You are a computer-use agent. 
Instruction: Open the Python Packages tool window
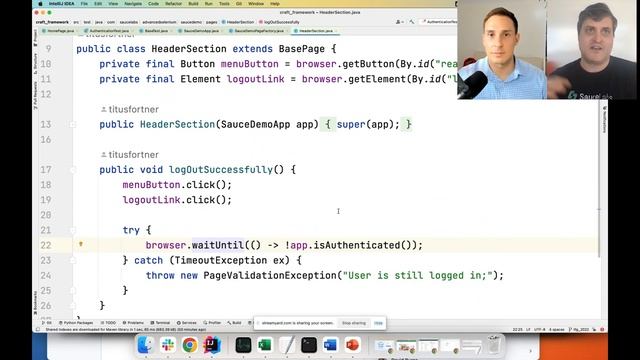(76, 323)
